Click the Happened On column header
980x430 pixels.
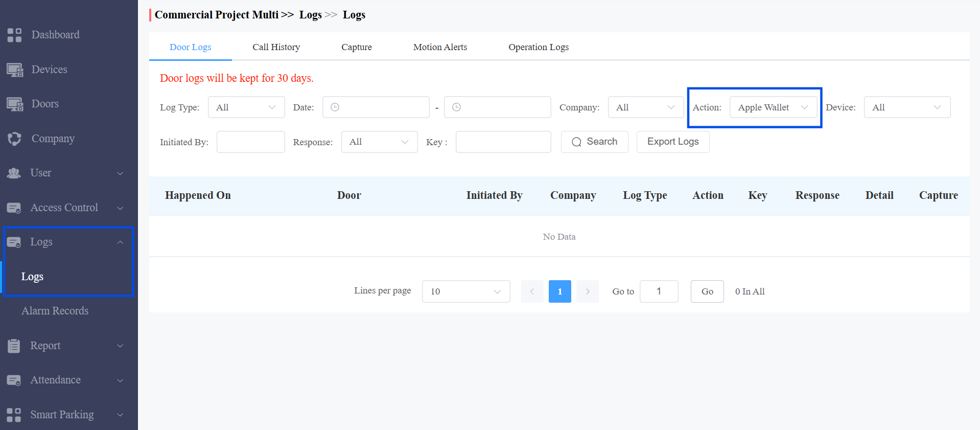(198, 195)
